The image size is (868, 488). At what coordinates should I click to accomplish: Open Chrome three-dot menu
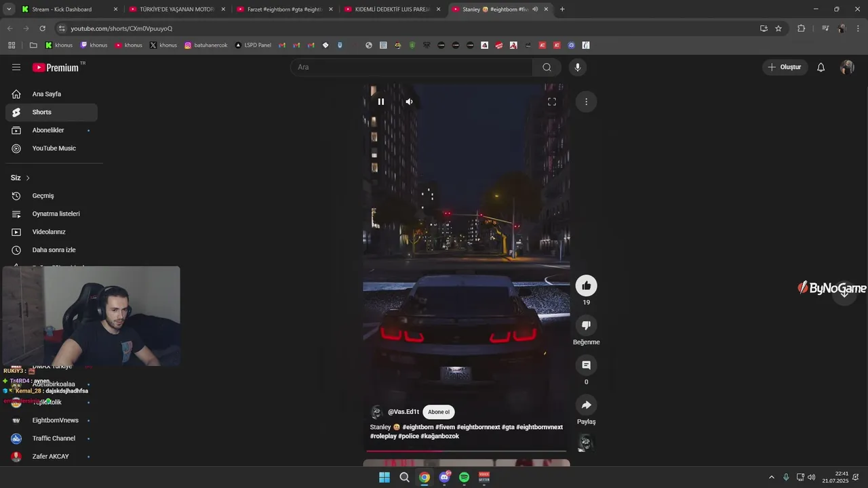click(x=858, y=28)
